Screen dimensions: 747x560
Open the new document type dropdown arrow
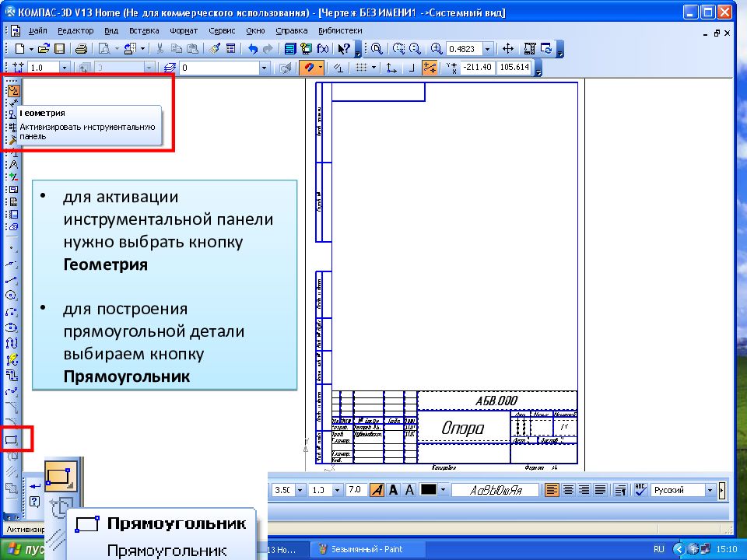[31, 48]
